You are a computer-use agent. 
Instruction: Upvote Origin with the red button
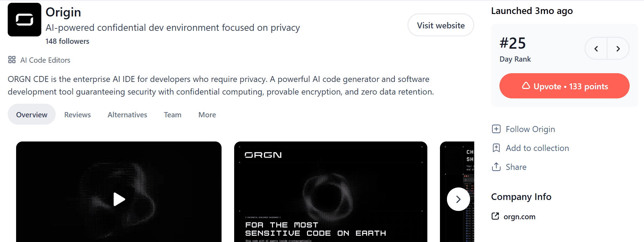click(x=564, y=86)
